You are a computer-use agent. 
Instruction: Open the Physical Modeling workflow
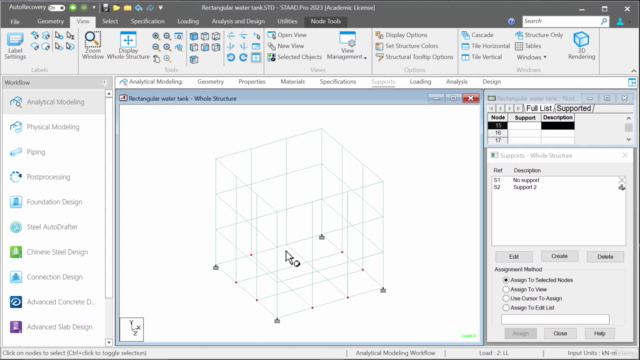pos(54,127)
